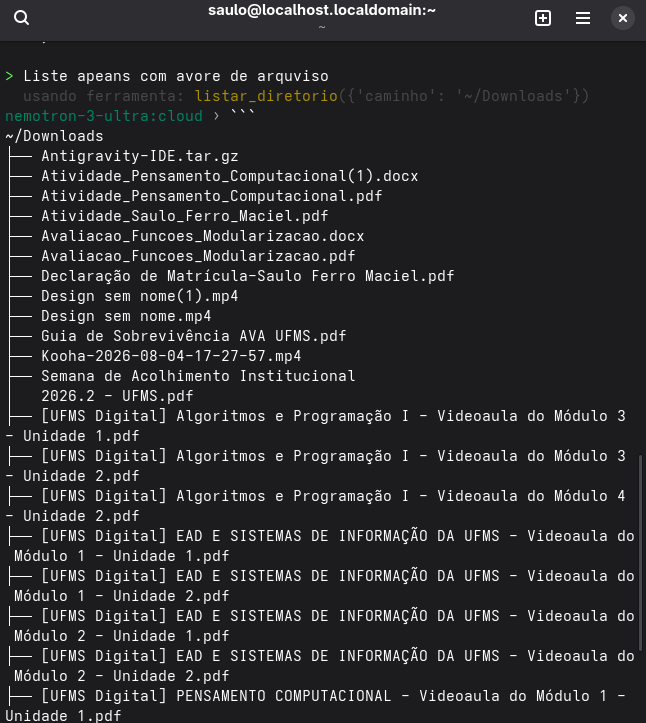Click Guia de Sobrevivência AVA UFMS.pdf
Screen dimensions: 646x723
pos(194,336)
